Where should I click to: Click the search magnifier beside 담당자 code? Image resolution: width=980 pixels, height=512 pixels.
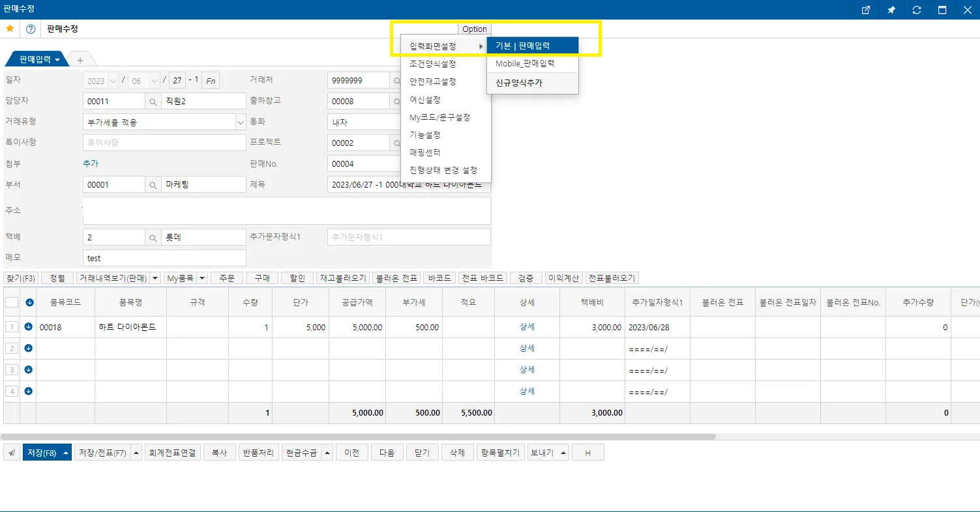(153, 101)
